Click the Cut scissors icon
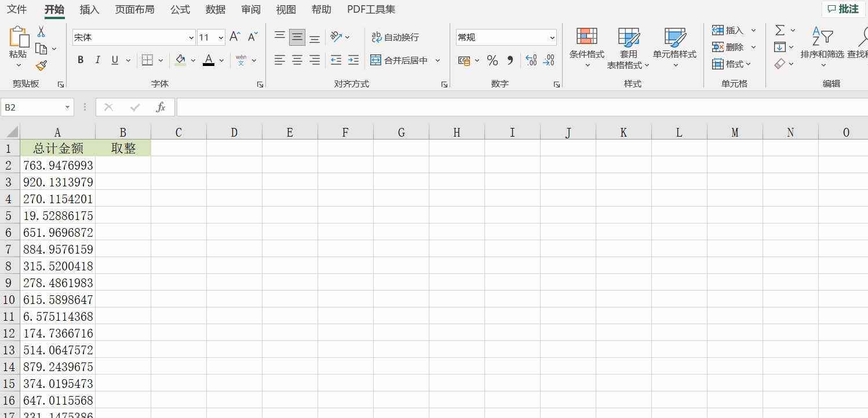The width and height of the screenshot is (868, 418). pos(41,31)
